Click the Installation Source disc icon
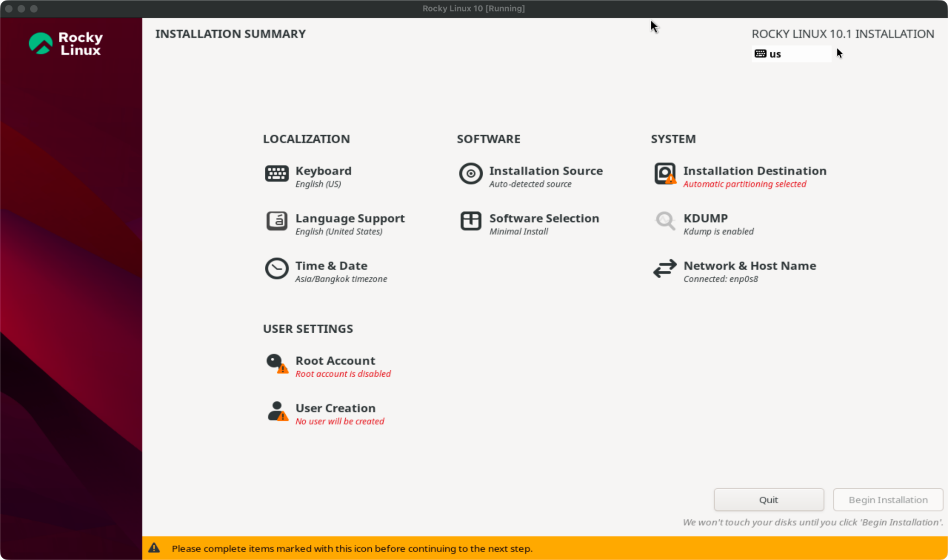Image resolution: width=948 pixels, height=560 pixels. click(471, 174)
